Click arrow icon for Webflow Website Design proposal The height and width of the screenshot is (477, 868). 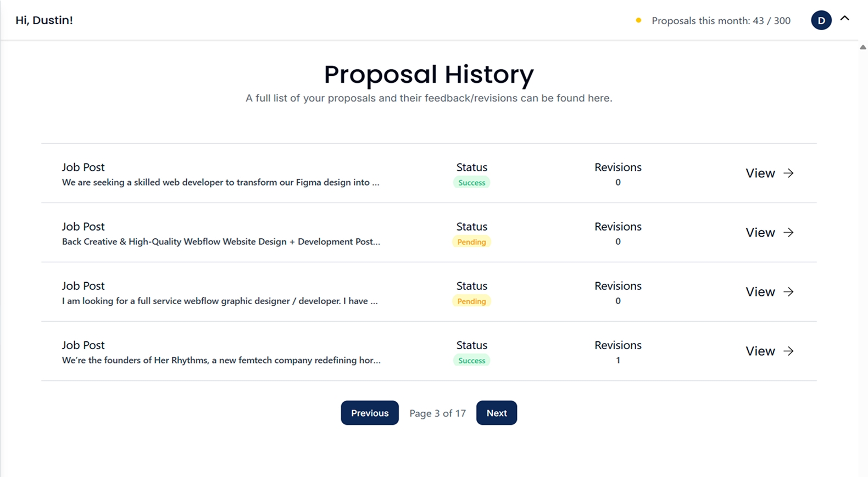click(x=788, y=233)
